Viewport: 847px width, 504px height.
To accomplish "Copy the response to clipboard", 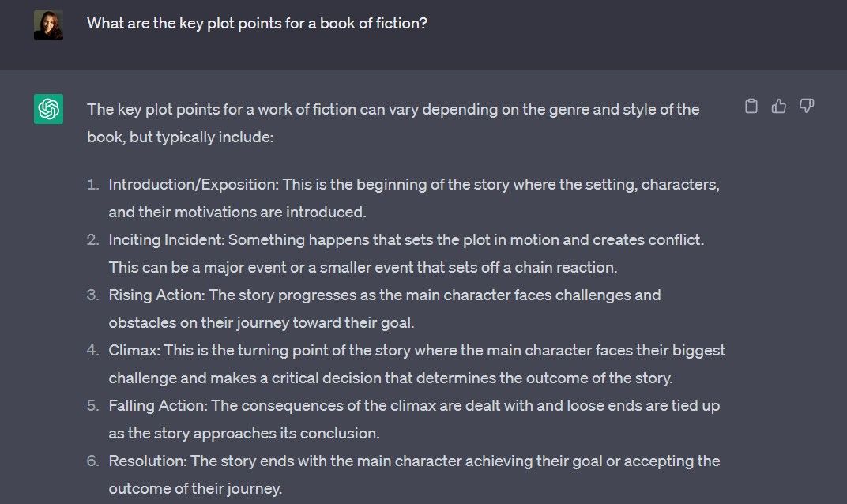I will (x=751, y=106).
